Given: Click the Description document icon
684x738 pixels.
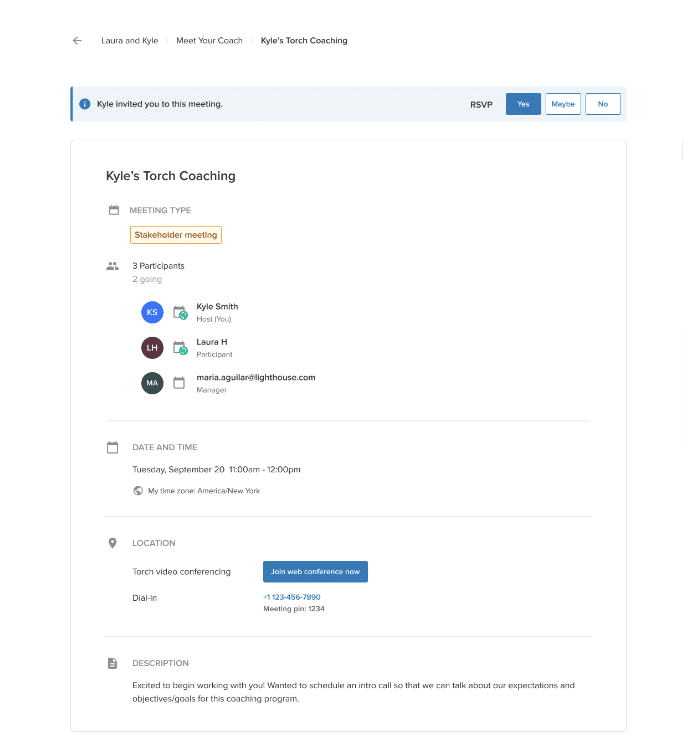Looking at the screenshot, I should point(113,663).
